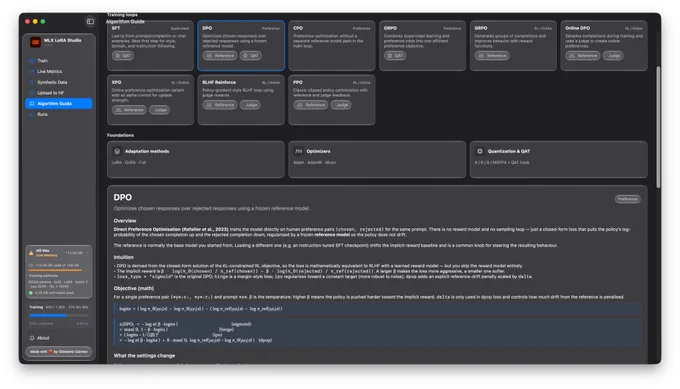This screenshot has height=389, width=680.
Task: Click the Train icon in the sidebar
Action: (x=32, y=61)
